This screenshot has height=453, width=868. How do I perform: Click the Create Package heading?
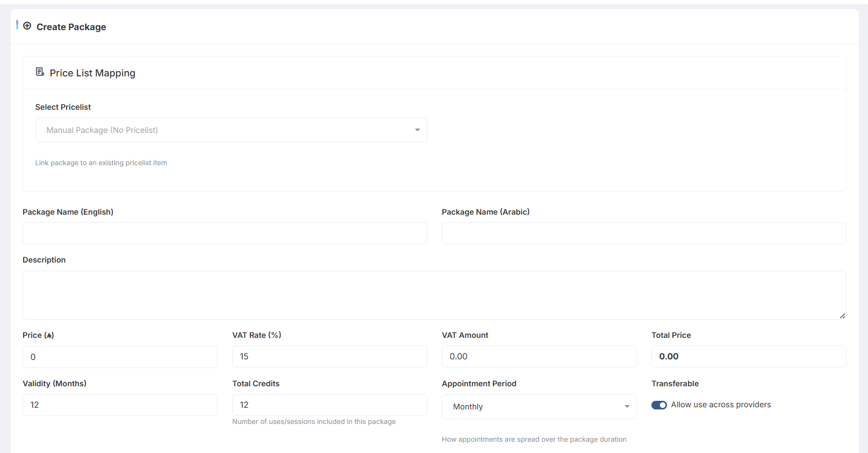tap(71, 27)
